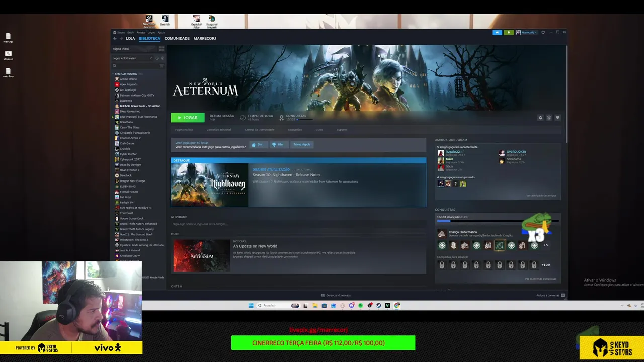
Task: Click the heart favorite icon
Action: point(557,118)
